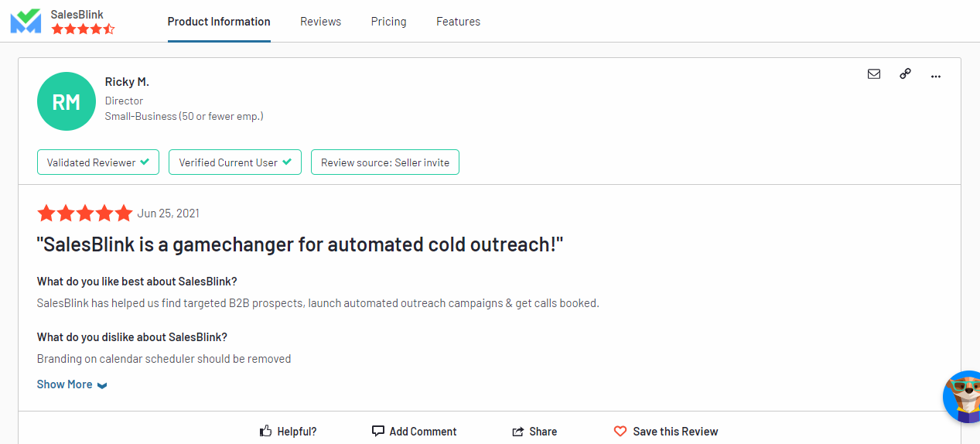Click Small-Business (50 or fewer emp.) text
Image resolution: width=980 pixels, height=444 pixels.
tap(184, 116)
